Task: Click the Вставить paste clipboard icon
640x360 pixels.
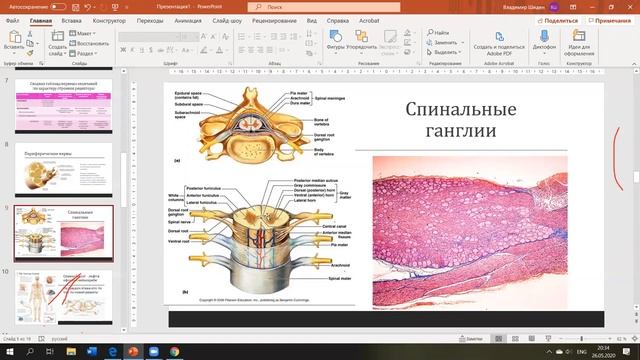Action: (x=14, y=37)
